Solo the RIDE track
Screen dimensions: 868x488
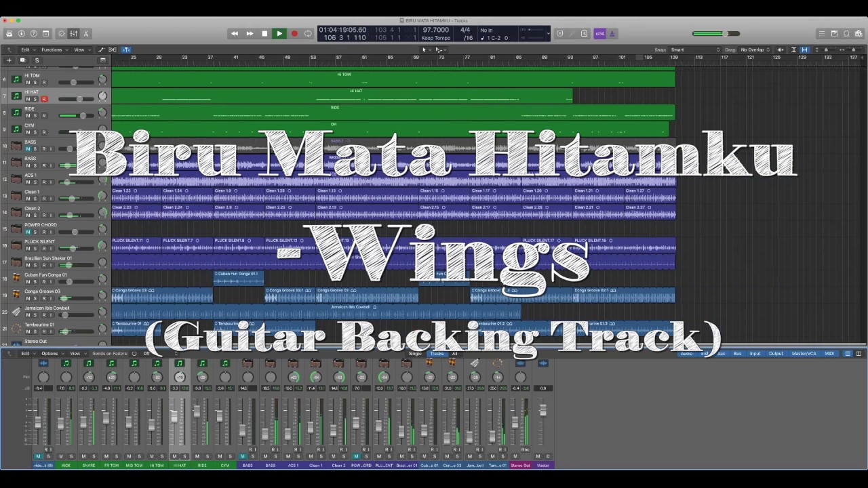click(36, 116)
